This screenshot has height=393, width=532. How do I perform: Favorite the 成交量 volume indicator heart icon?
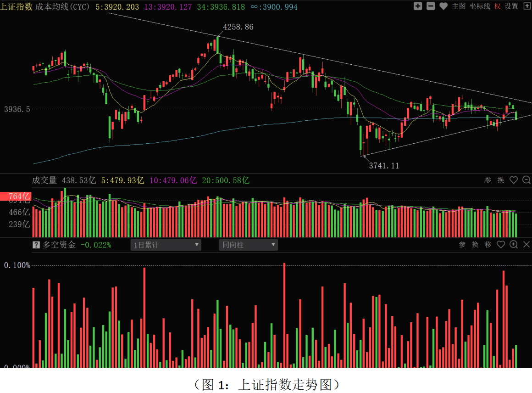[x=514, y=180]
